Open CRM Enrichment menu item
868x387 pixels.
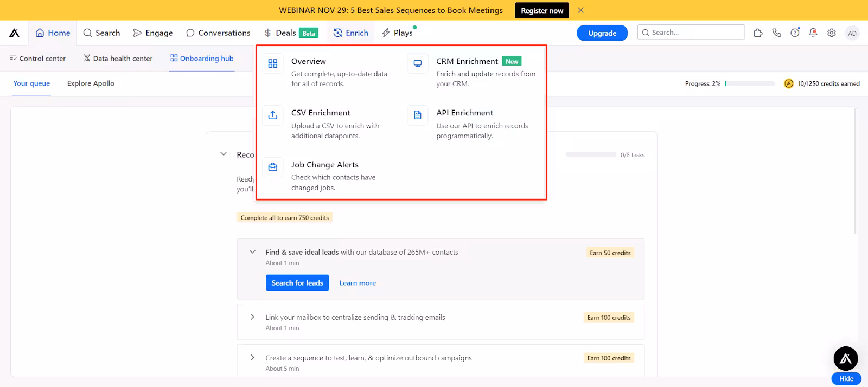pyautogui.click(x=467, y=62)
